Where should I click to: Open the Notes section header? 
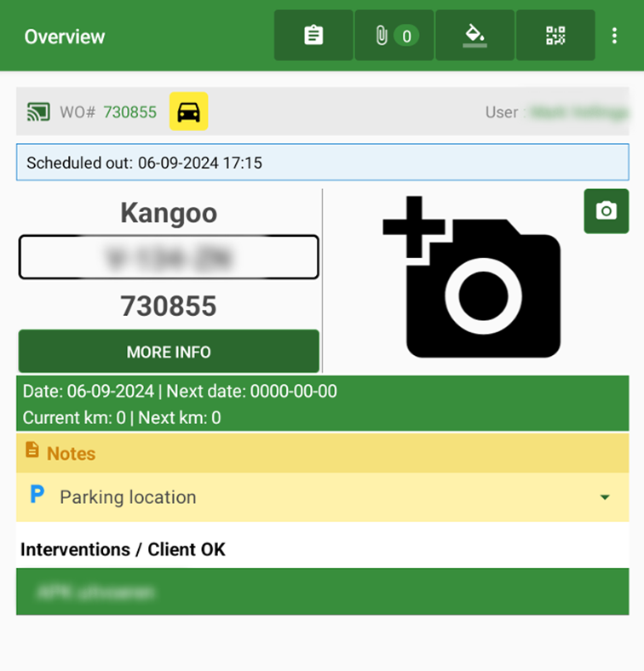point(323,453)
